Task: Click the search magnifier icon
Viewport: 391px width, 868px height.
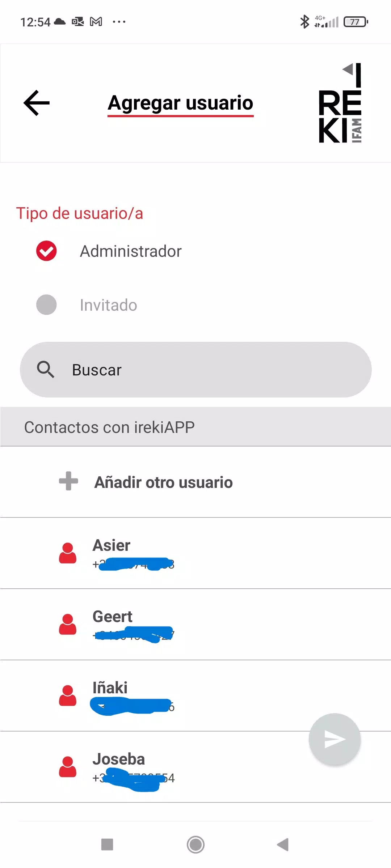Action: 46,369
